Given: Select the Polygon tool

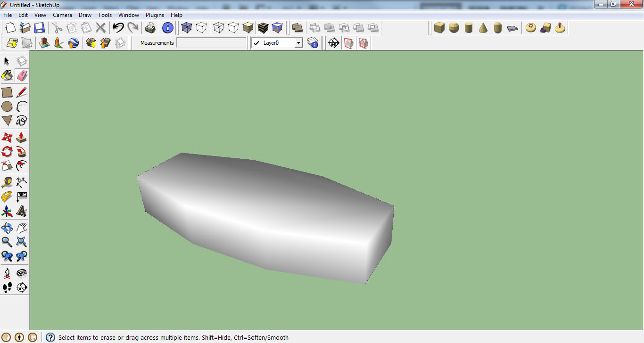Looking at the screenshot, I should pyautogui.click(x=7, y=121).
